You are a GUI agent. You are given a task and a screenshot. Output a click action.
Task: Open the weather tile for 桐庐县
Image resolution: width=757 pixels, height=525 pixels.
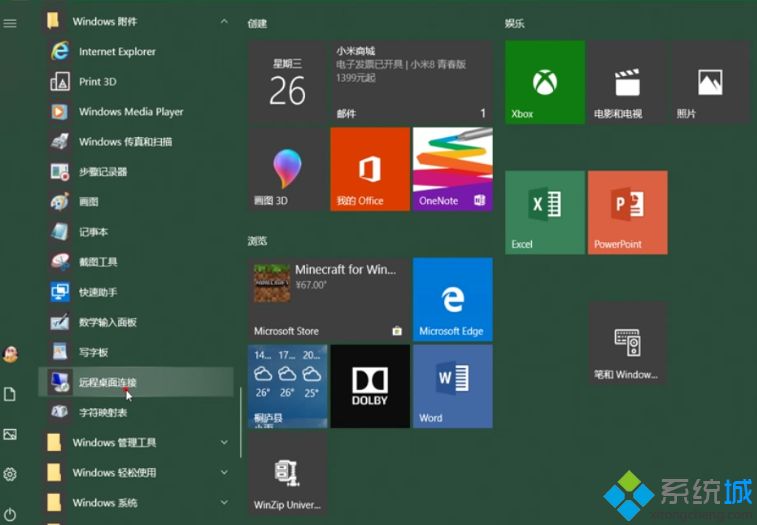288,386
